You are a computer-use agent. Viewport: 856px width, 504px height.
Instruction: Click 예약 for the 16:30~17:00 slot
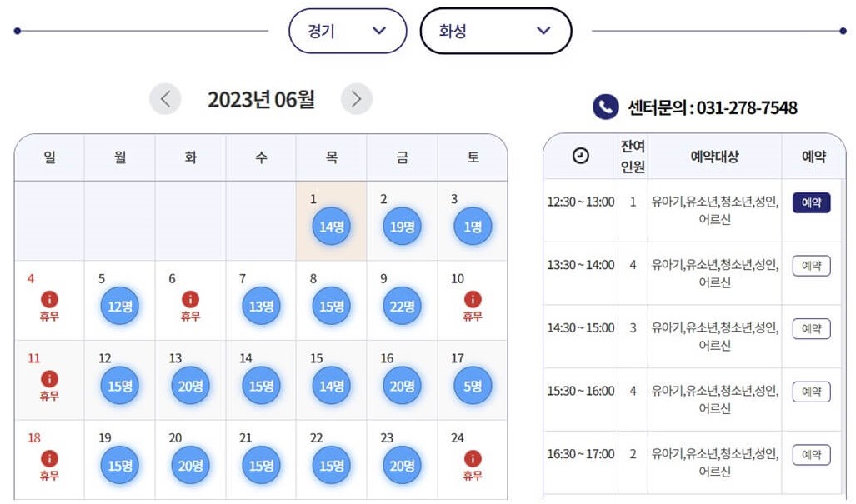coord(811,455)
